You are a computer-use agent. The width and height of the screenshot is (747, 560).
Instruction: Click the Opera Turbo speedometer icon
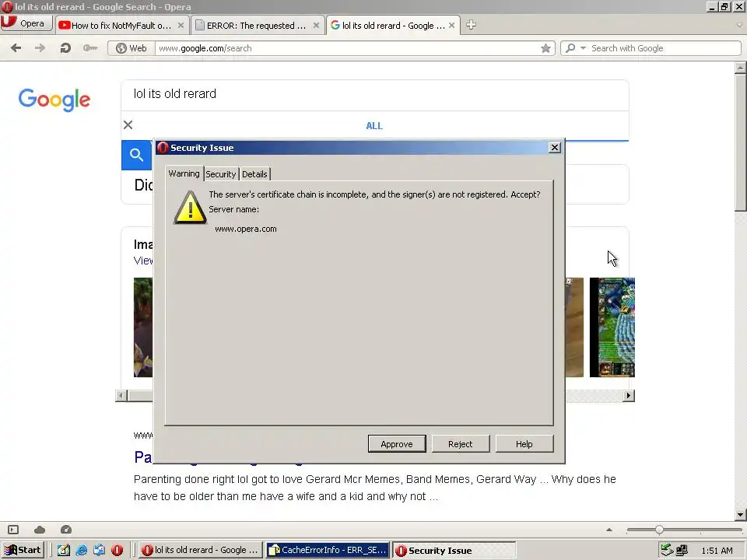(66, 530)
